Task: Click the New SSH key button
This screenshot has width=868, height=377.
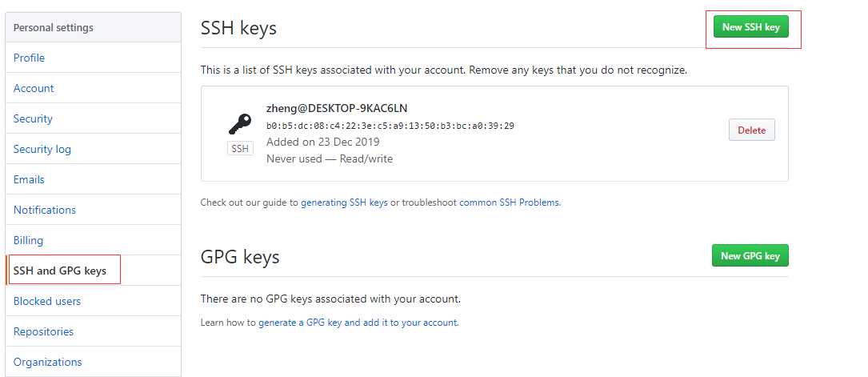Action: 750,26
